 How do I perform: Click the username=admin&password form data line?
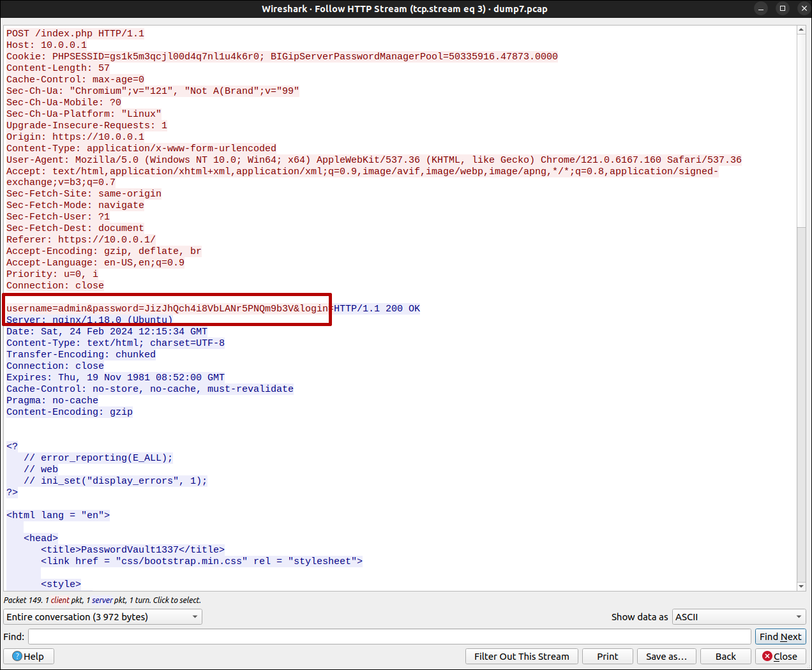click(166, 308)
